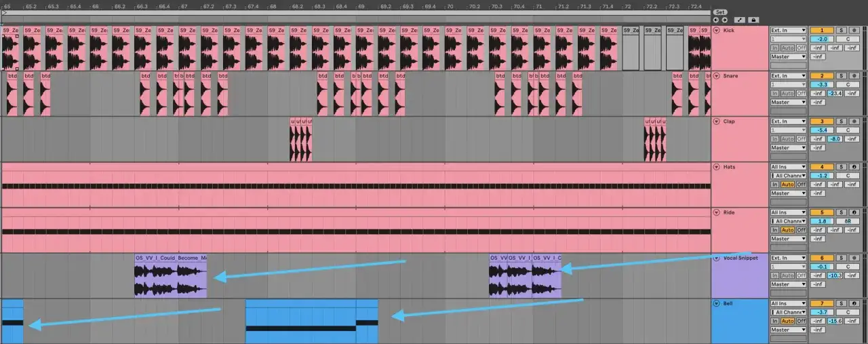Viewport: 868px width, 344px height.
Task: Deactivate the Vocal Snippet track with activator 6
Action: point(822,258)
